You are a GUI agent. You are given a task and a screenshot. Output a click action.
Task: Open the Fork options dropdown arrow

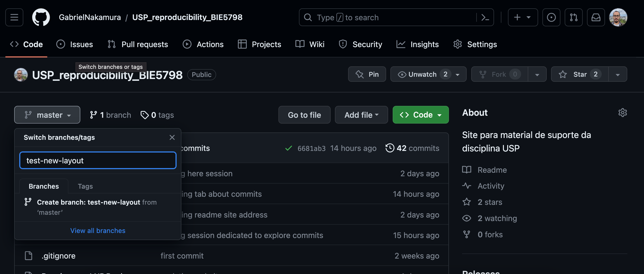(x=537, y=74)
